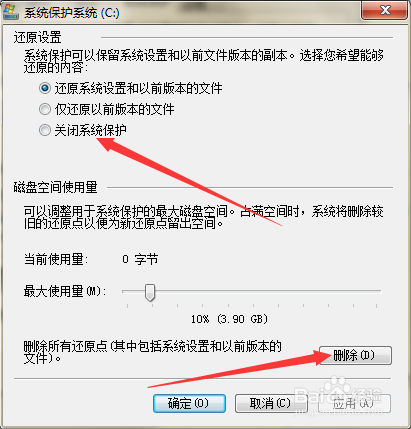Click slider track right of the thumb
The height and width of the screenshot is (429, 411).
click(267, 291)
